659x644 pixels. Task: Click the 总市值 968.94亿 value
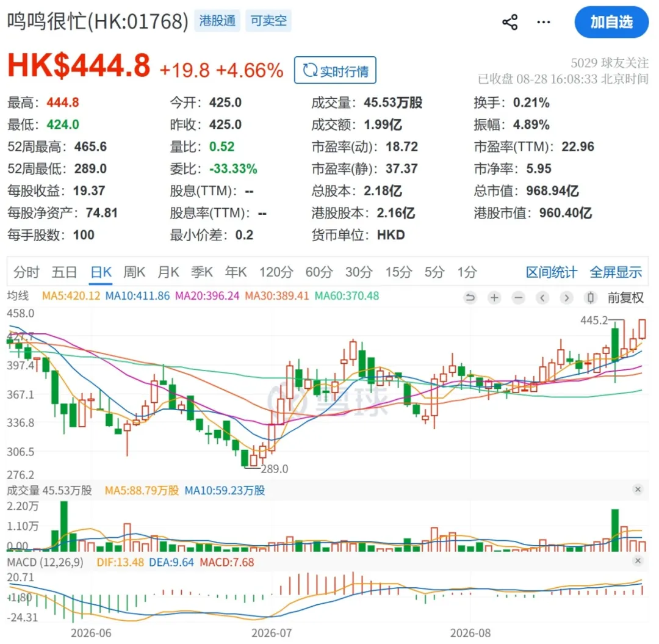(552, 191)
